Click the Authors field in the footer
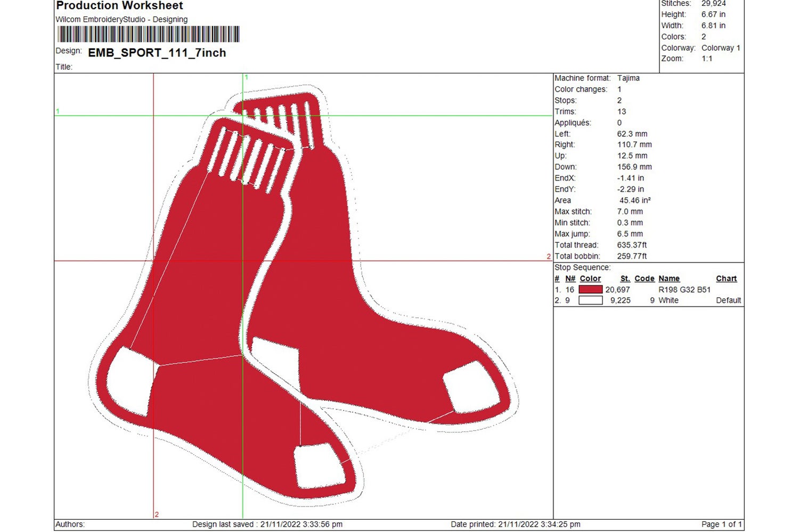799x532 pixels. 70,523
